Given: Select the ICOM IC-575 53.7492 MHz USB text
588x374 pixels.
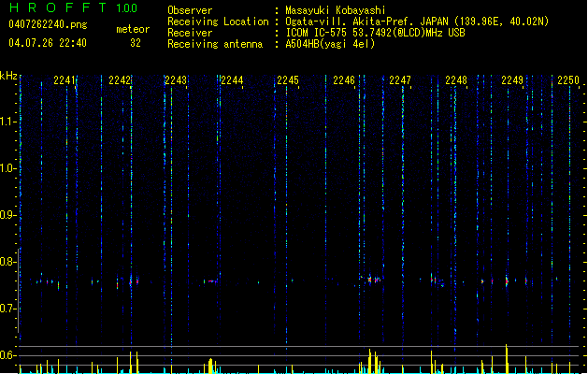Looking at the screenshot, I should (375, 33).
